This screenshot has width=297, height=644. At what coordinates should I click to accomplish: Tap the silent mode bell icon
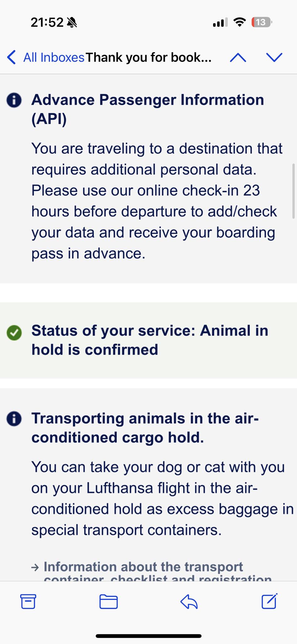click(72, 22)
